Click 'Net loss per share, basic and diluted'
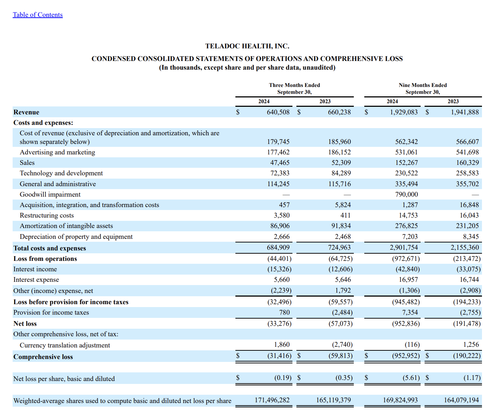This screenshot has width=504, height=420. [x=64, y=379]
